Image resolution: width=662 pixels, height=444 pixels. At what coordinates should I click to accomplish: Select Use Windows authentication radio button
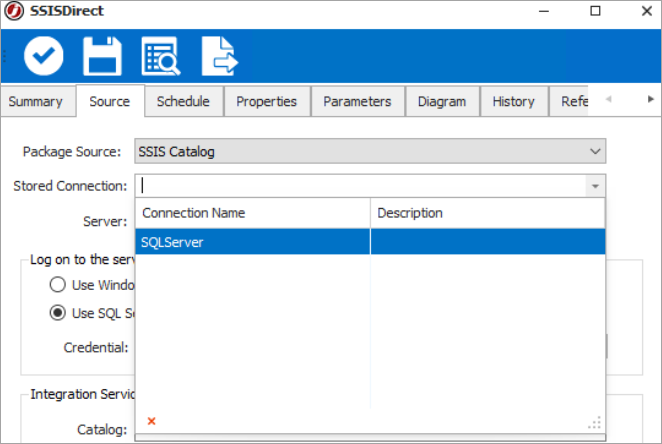(x=57, y=284)
